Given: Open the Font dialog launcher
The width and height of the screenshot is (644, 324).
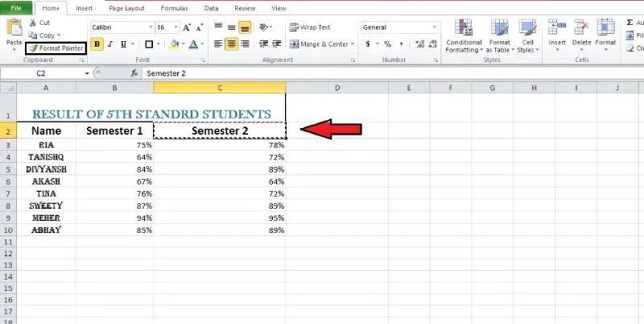Looking at the screenshot, I should point(203,60).
